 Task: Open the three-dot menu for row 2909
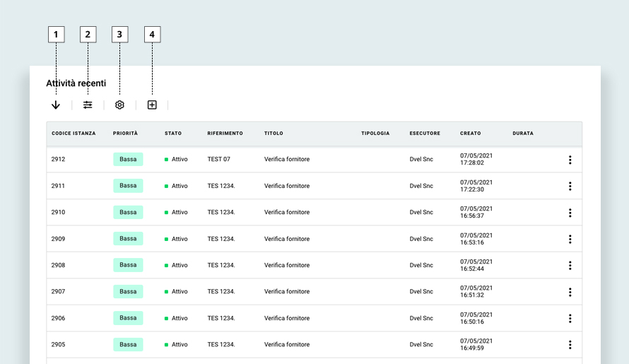point(570,239)
